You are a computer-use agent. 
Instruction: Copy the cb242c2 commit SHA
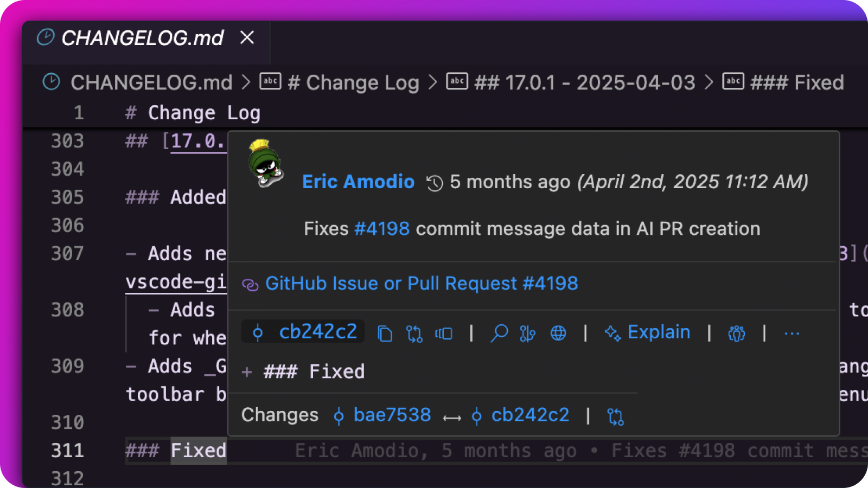point(385,333)
